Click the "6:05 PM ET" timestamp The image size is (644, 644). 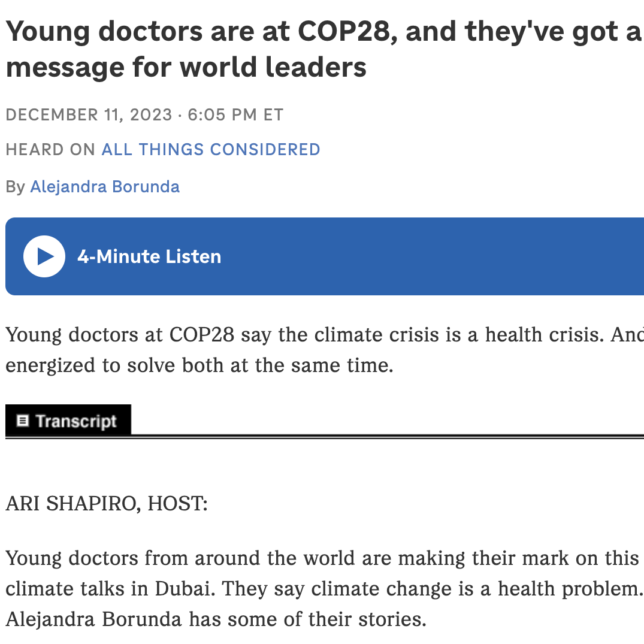(235, 114)
